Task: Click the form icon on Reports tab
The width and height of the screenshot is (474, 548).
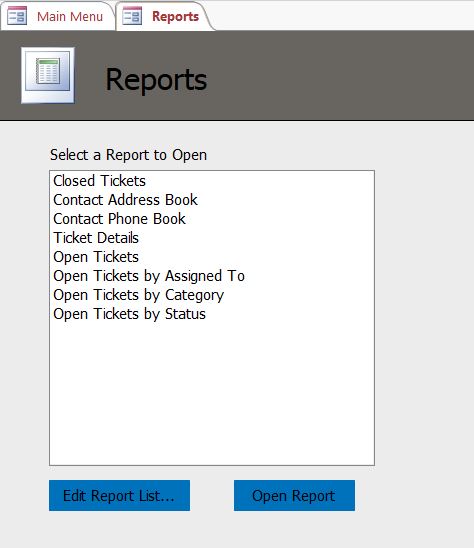Action: click(x=132, y=16)
